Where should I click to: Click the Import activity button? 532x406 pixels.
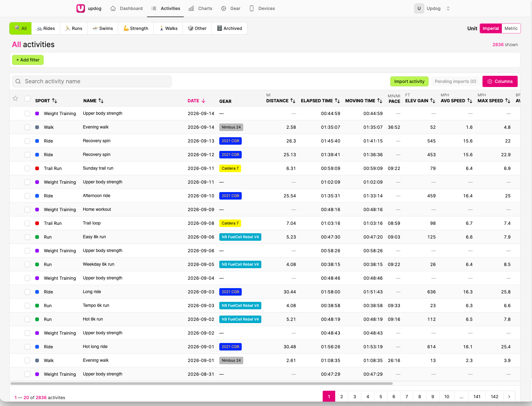[x=409, y=81]
